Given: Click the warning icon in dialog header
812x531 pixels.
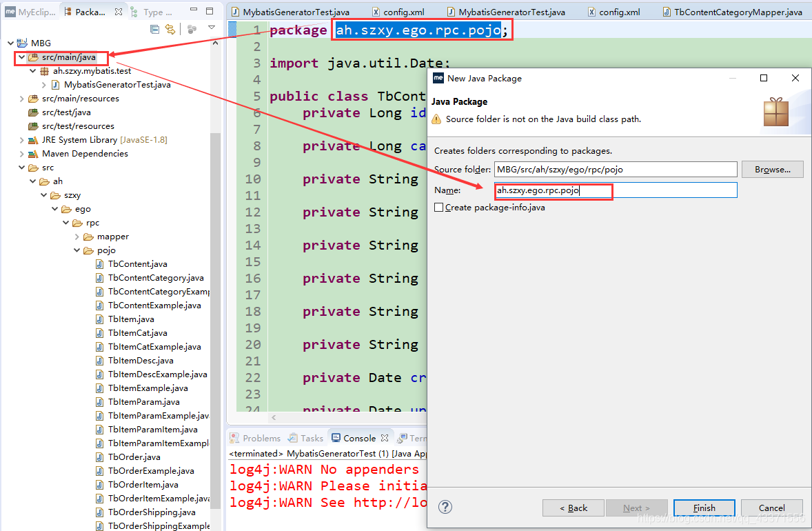Looking at the screenshot, I should click(436, 119).
